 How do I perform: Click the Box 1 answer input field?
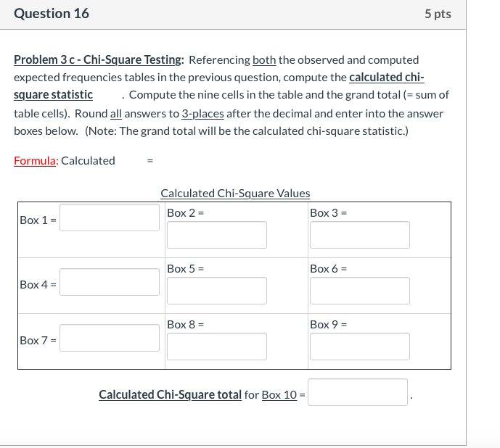pyautogui.click(x=110, y=217)
